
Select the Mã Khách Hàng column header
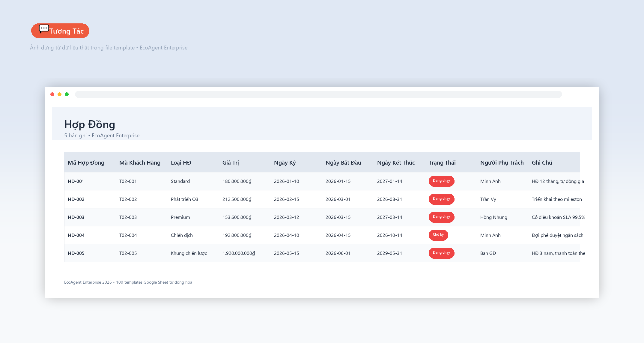(x=140, y=163)
